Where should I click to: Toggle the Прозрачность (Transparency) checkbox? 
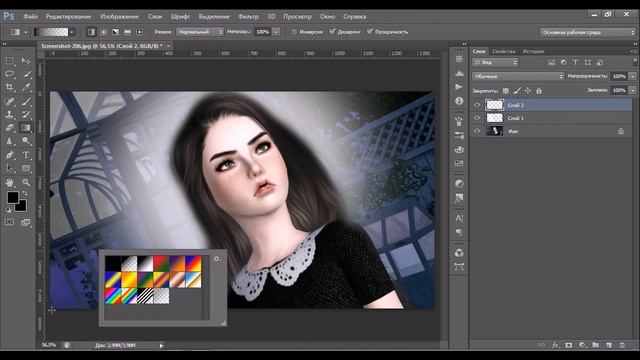pos(370,31)
